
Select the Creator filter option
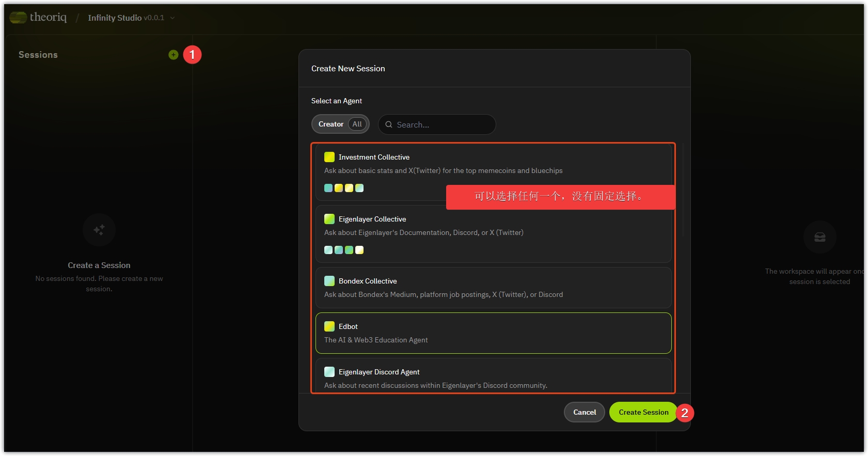330,124
